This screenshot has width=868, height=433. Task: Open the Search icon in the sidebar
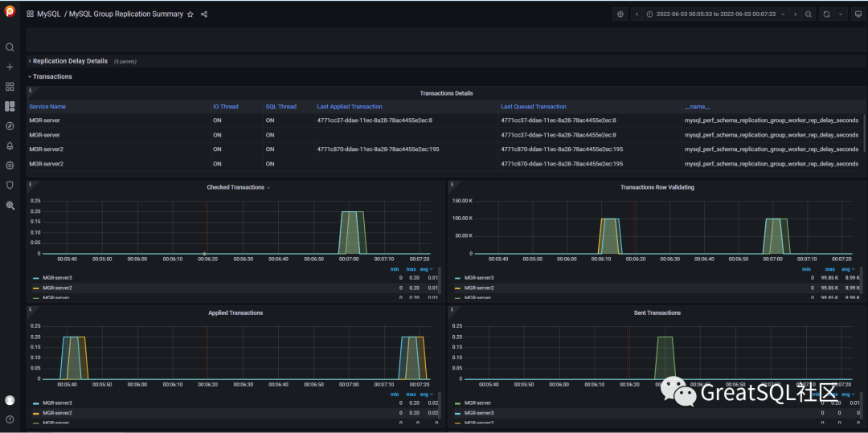point(10,47)
